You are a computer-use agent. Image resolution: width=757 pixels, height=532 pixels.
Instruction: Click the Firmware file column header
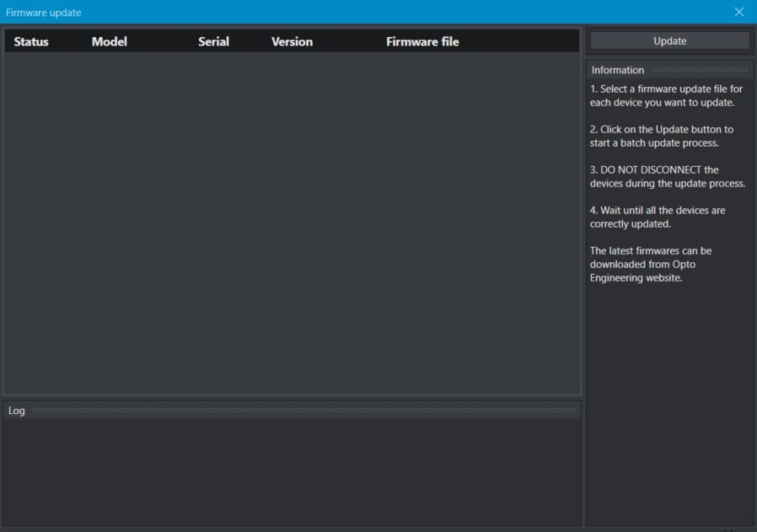click(422, 41)
